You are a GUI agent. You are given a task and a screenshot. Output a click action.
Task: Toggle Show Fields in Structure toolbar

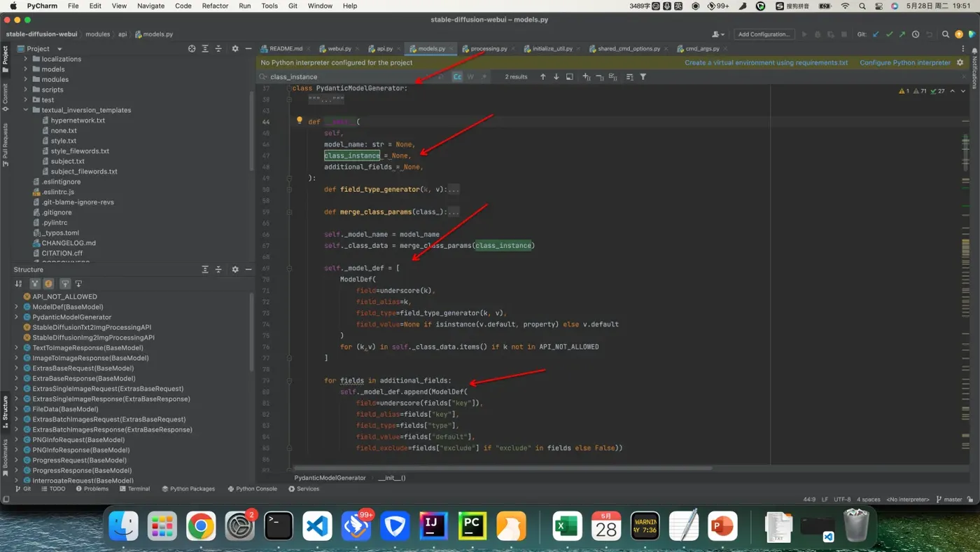48,284
